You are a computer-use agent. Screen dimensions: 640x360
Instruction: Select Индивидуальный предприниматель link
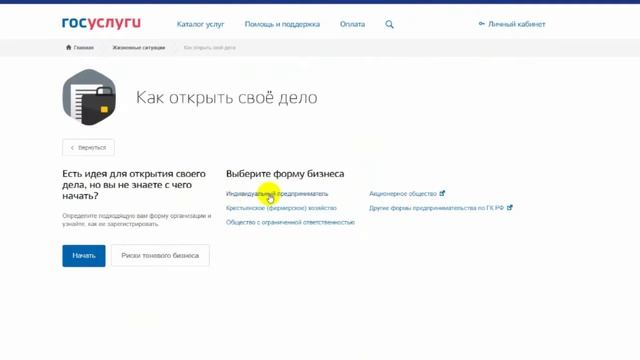click(277, 194)
